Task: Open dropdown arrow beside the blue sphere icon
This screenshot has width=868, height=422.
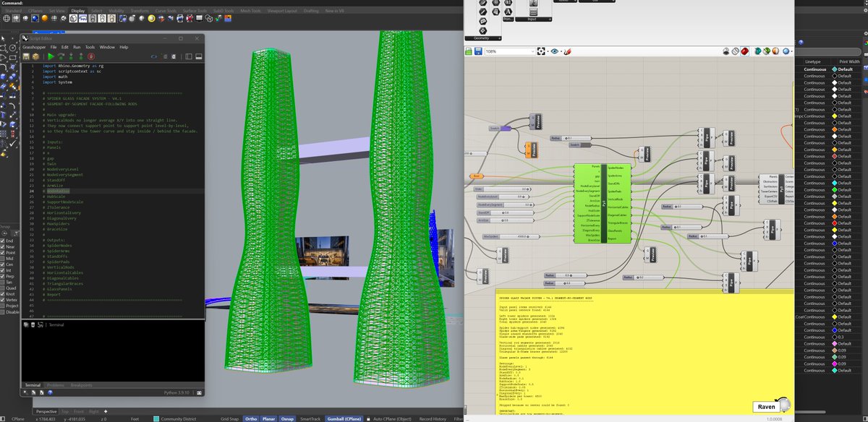Action: (x=791, y=51)
